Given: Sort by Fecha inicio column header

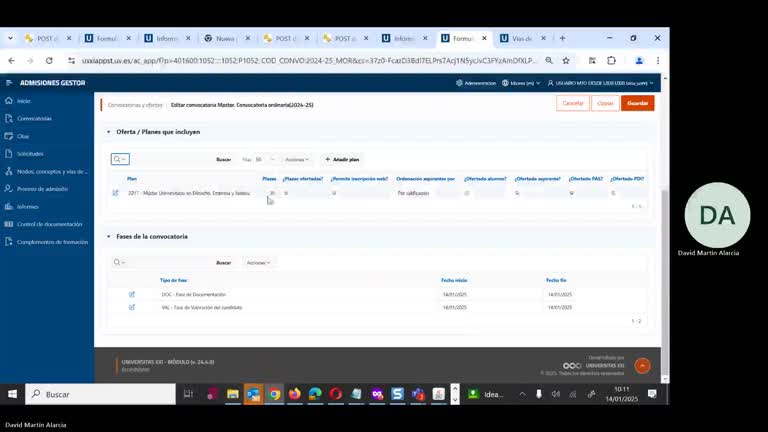Looking at the screenshot, I should coord(454,280).
